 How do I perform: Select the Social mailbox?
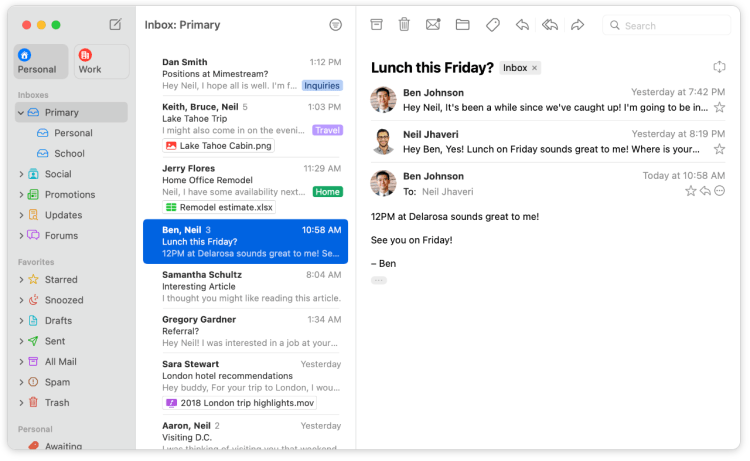[72, 174]
